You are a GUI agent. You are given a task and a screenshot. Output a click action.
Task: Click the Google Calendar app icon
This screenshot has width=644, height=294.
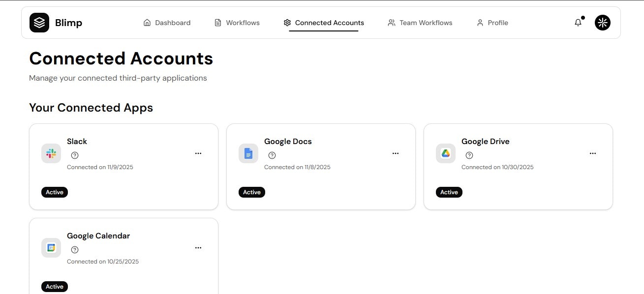(x=51, y=248)
